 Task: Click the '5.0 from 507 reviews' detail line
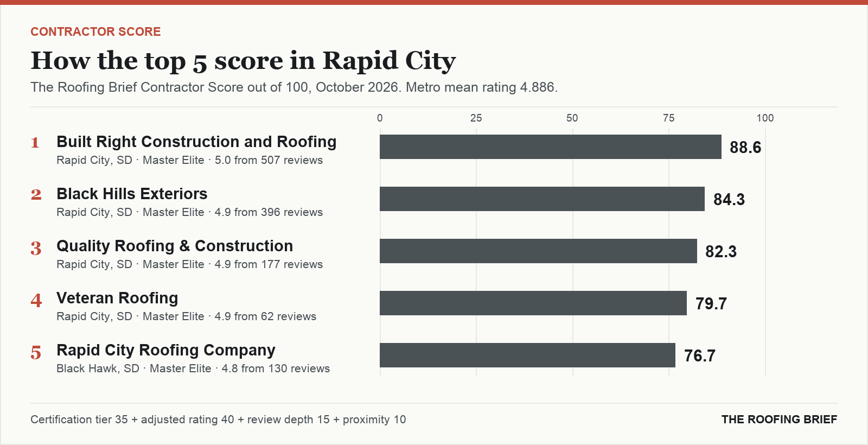189,160
